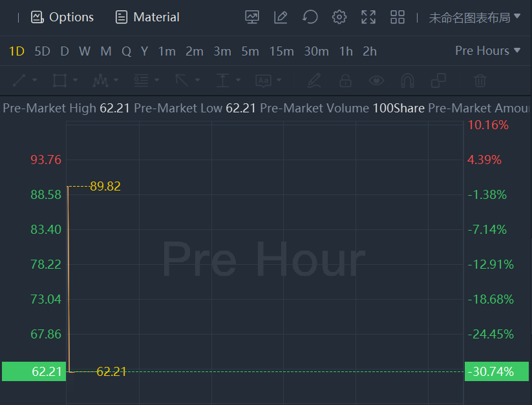Select the 15m interval tab
This screenshot has width=532, height=405.
281,51
